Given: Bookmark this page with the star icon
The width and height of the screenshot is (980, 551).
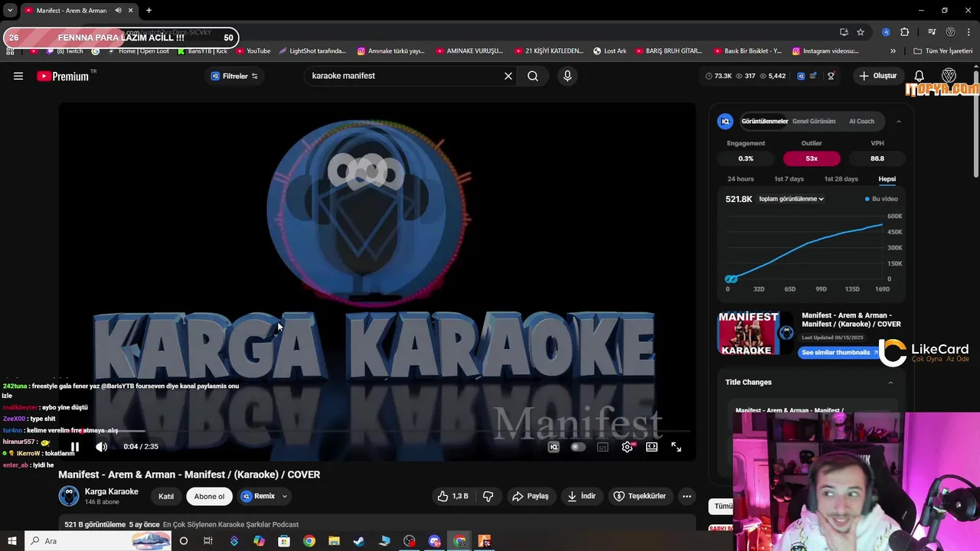Looking at the screenshot, I should 861,32.
